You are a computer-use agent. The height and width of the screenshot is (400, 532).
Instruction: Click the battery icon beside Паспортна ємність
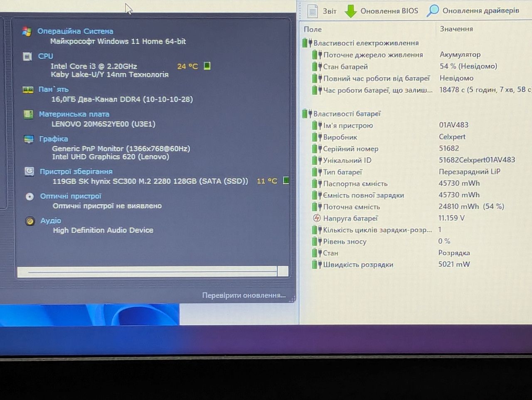[317, 183]
